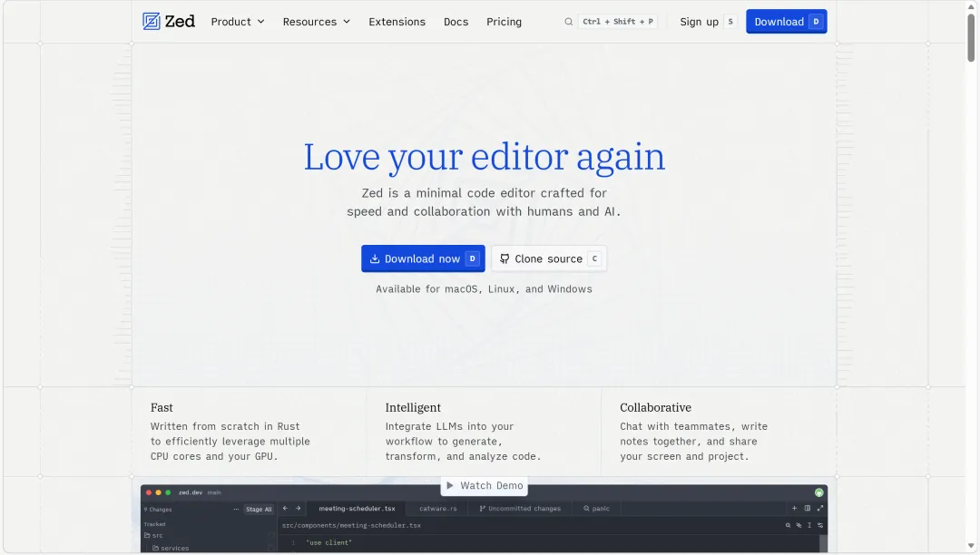This screenshot has height=555, width=980.
Task: Click the scrollbar down arrow
Action: pyautogui.click(x=971, y=547)
